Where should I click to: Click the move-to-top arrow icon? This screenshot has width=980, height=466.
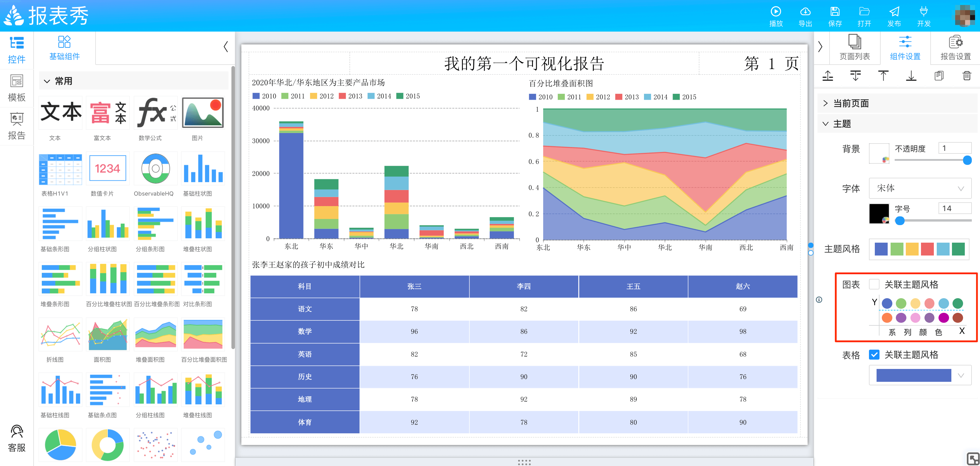pos(883,75)
